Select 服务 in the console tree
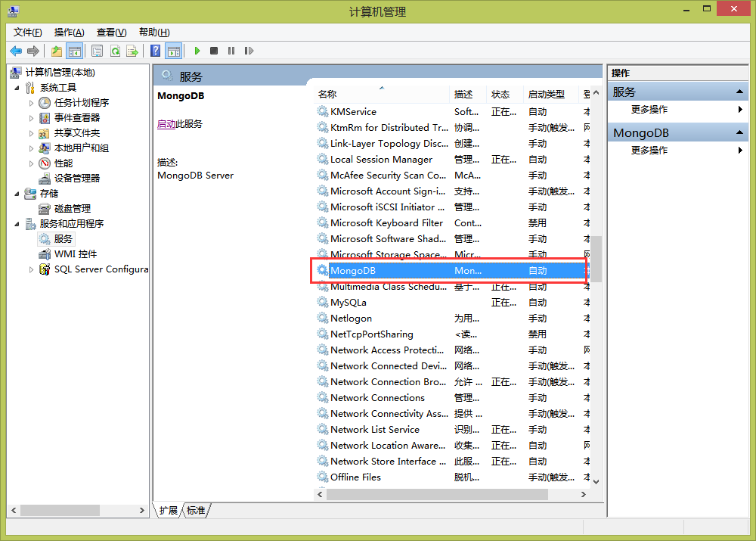This screenshot has height=541, width=756. (64, 239)
